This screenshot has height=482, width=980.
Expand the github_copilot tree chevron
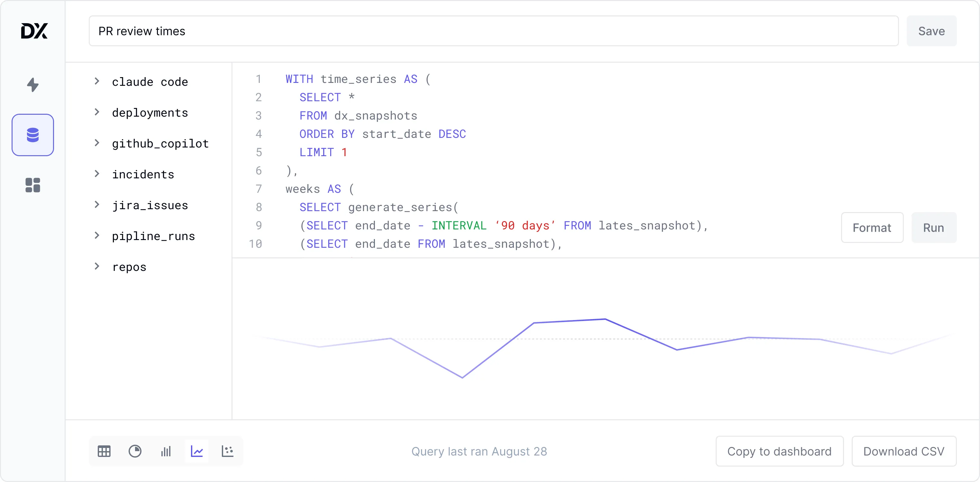97,143
